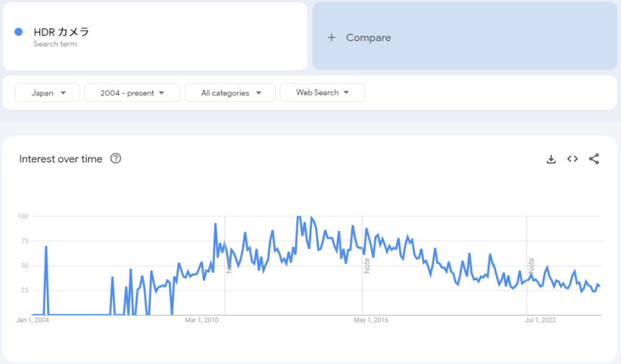Expand the All categories dropdown

(232, 93)
